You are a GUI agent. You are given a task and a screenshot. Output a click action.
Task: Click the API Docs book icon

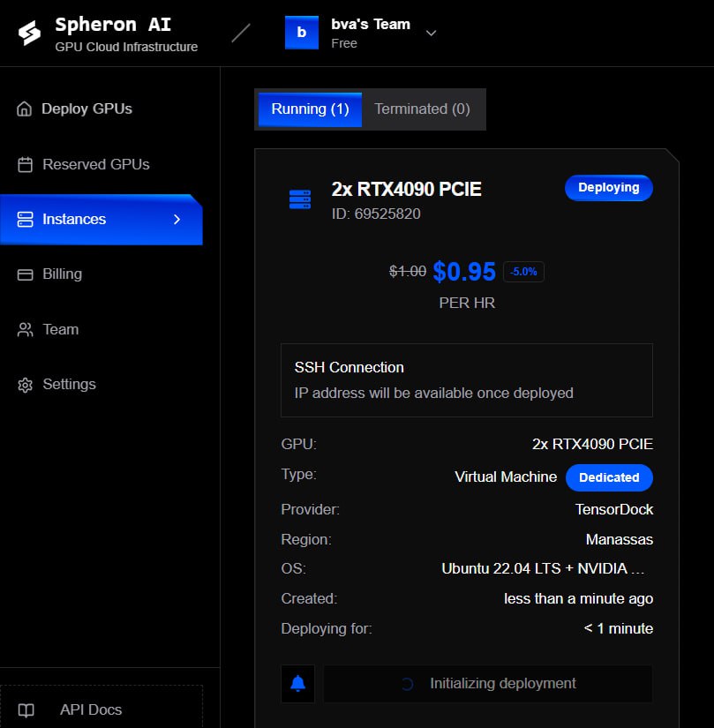(27, 710)
